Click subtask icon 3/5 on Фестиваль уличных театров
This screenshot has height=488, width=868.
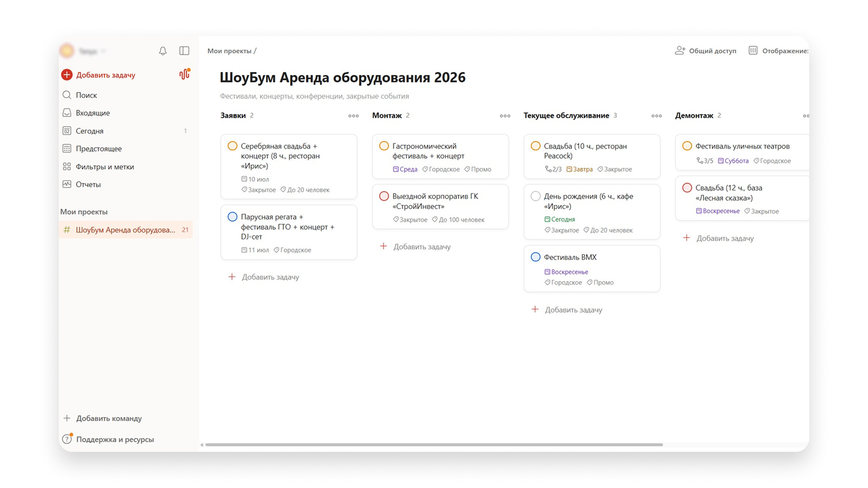699,161
